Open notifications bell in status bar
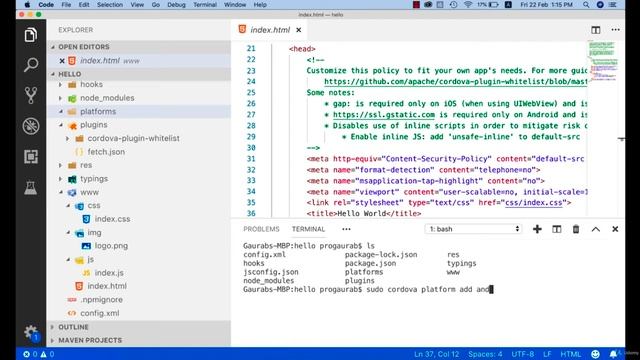The width and height of the screenshot is (640, 360). click(613, 354)
